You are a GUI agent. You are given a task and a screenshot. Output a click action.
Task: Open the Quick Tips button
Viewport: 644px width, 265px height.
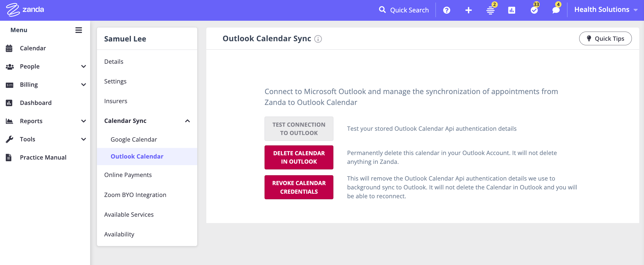coord(605,38)
